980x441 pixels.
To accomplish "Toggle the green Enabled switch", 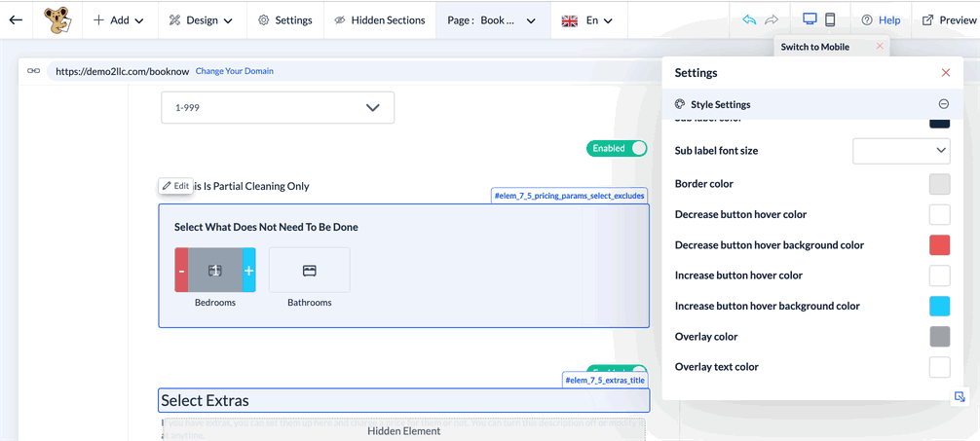I will tap(617, 148).
